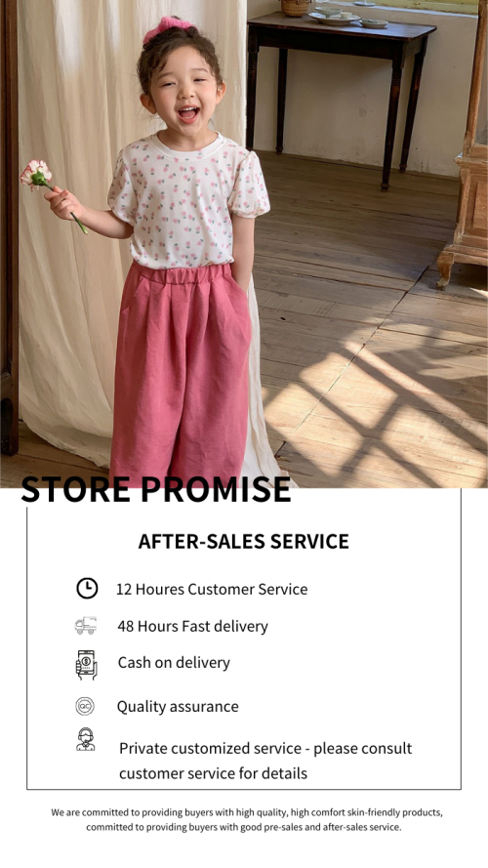This screenshot has width=488, height=868.
Task: Click the commitment paragraph below the box
Action: click(x=247, y=820)
